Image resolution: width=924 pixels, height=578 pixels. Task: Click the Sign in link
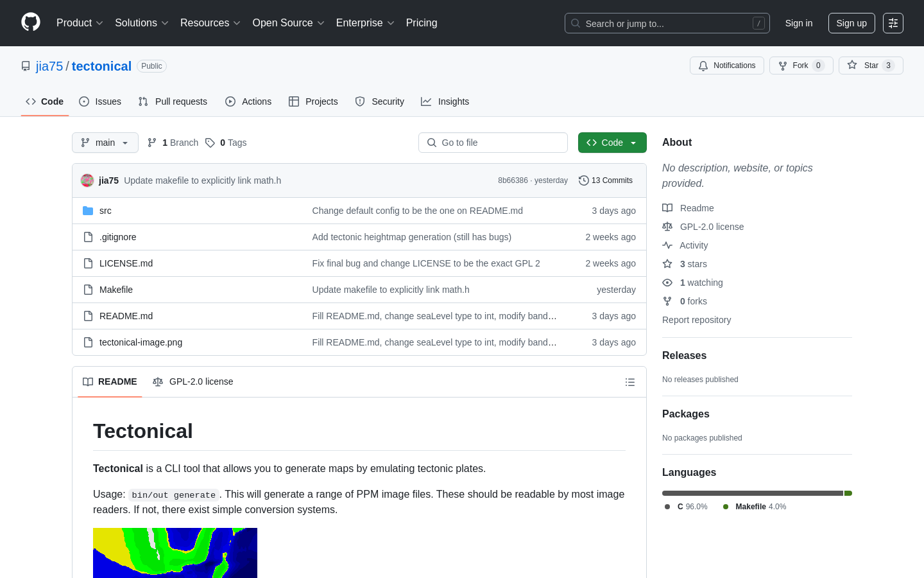click(799, 23)
